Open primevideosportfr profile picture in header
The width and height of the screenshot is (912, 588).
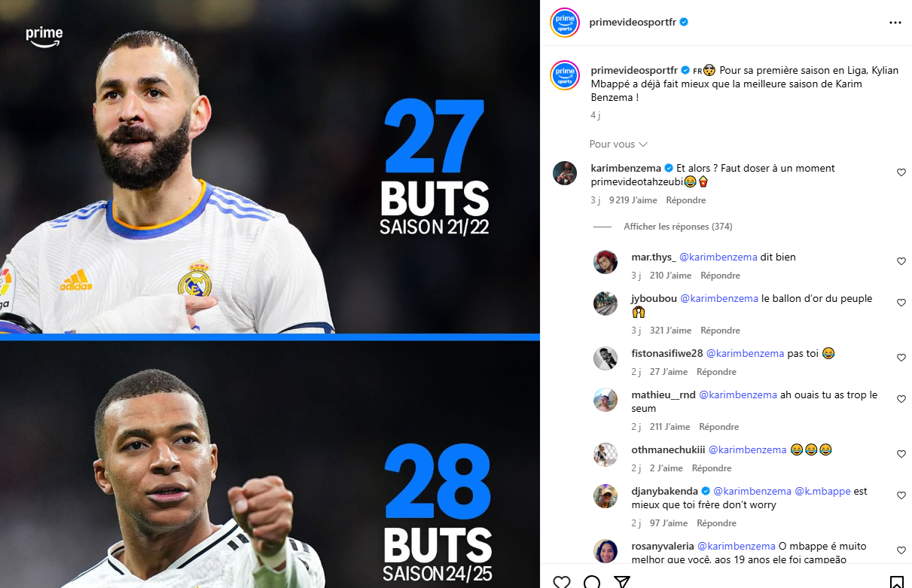tap(565, 23)
